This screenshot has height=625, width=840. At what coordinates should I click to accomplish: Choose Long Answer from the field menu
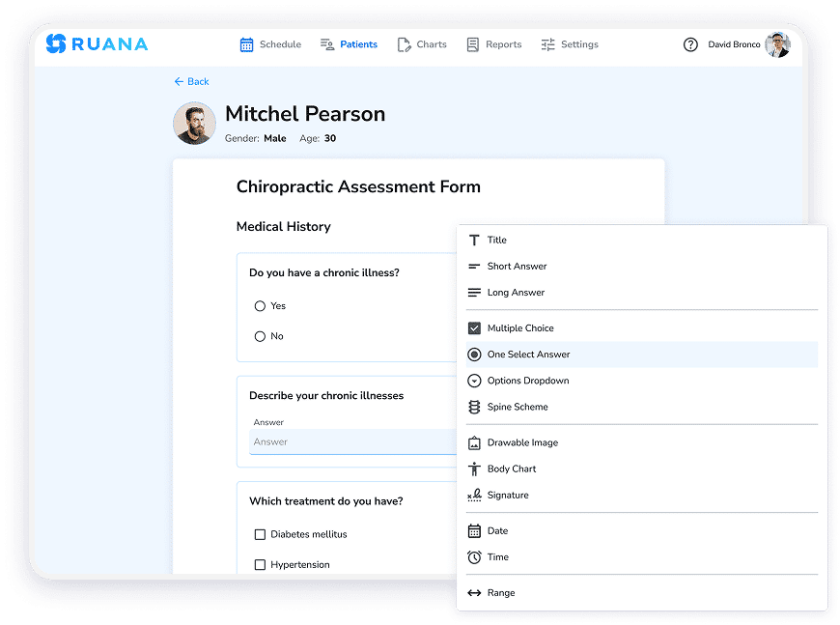(642, 293)
